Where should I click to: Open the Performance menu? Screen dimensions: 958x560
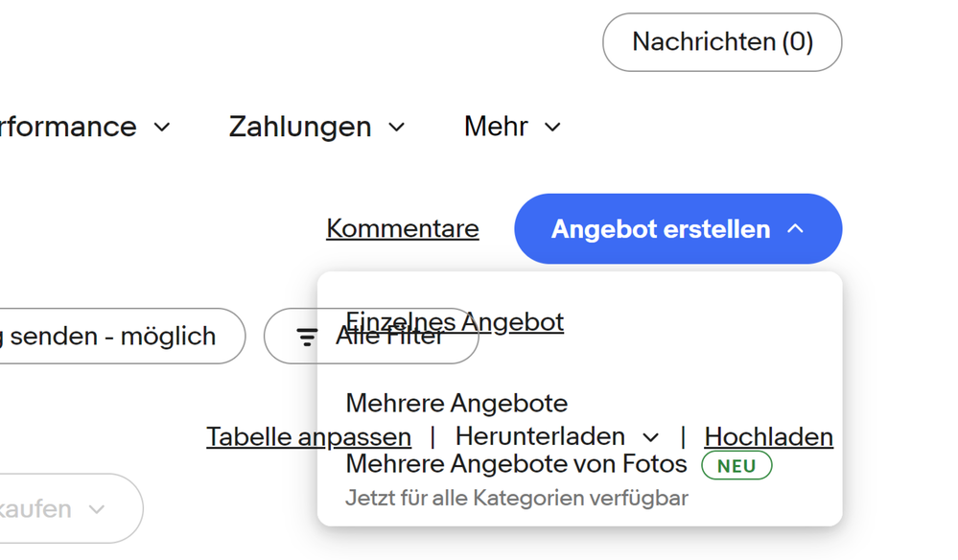(67, 126)
